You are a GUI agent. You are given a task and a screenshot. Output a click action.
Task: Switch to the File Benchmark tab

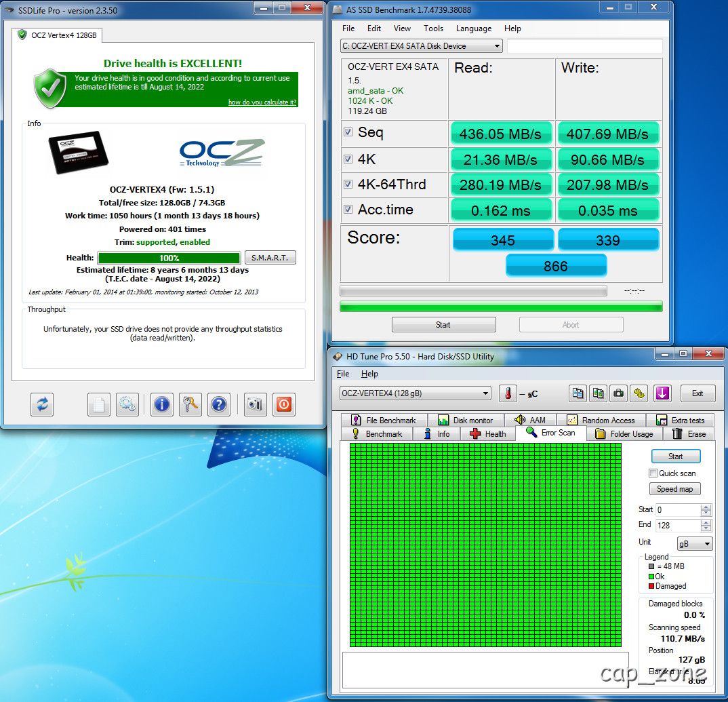click(384, 420)
